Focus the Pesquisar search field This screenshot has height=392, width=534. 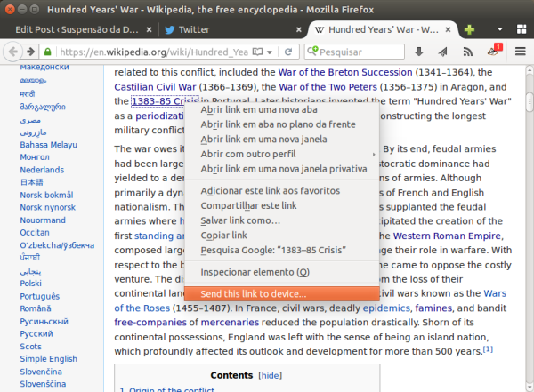pyautogui.click(x=354, y=52)
